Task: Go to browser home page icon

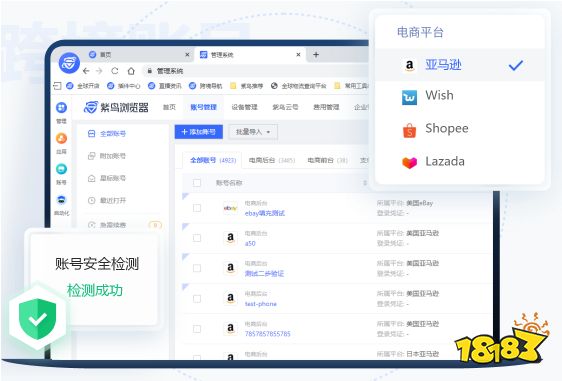Action: [131, 71]
